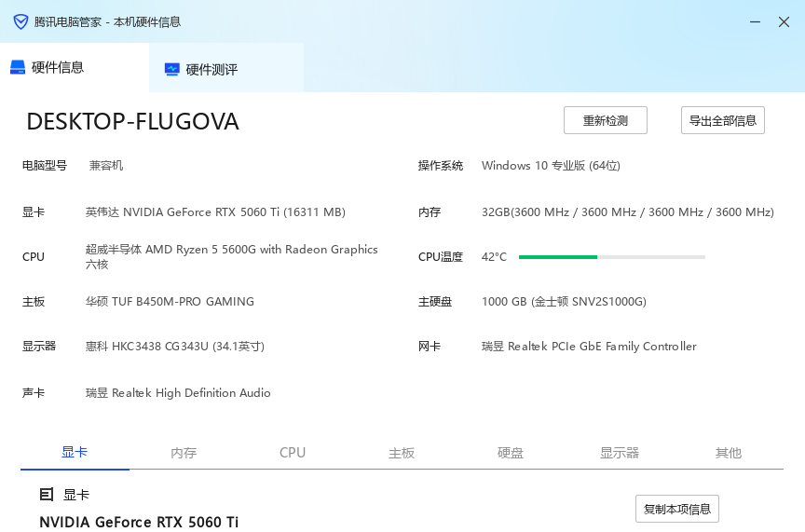Click the 硬件信息 drive icon

point(18,67)
